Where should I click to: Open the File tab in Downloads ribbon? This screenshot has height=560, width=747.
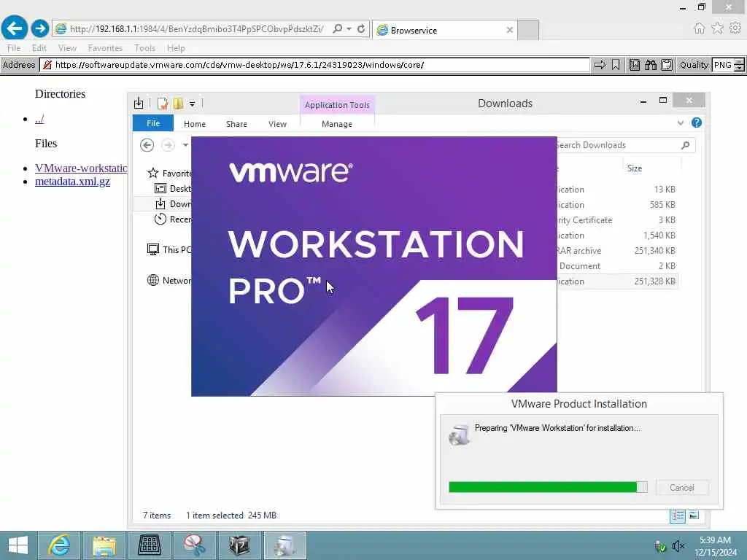pyautogui.click(x=153, y=123)
